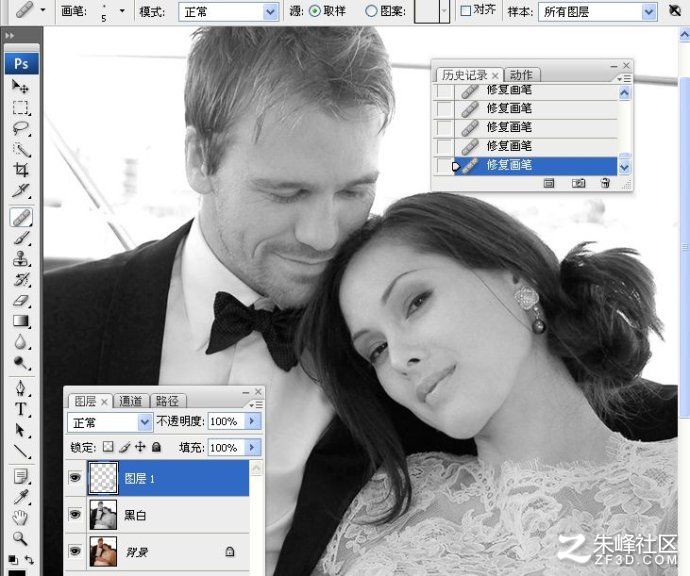
Task: Select the Lasso tool
Action: pyautogui.click(x=20, y=128)
